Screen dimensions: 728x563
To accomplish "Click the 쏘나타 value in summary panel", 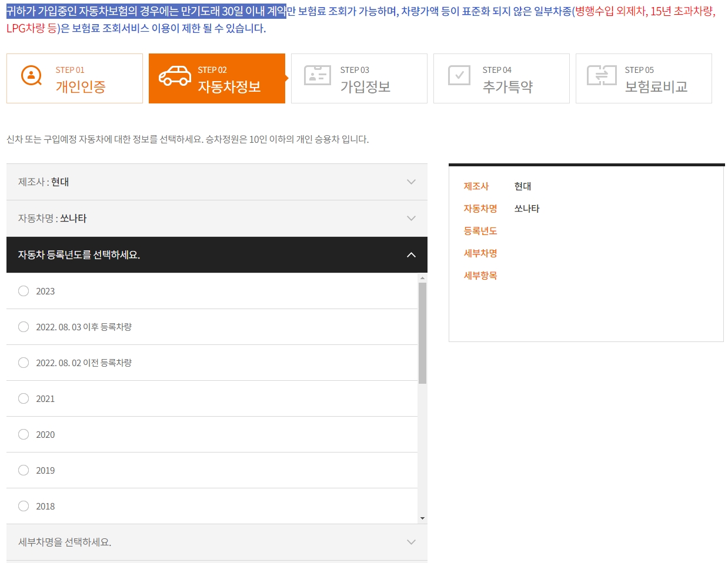I will [527, 209].
